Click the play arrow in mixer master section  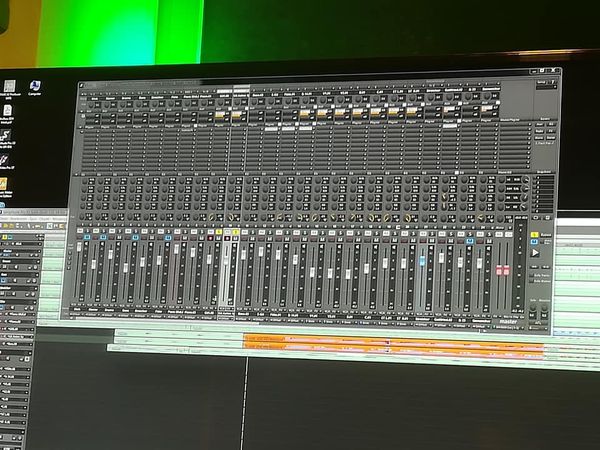(x=535, y=253)
